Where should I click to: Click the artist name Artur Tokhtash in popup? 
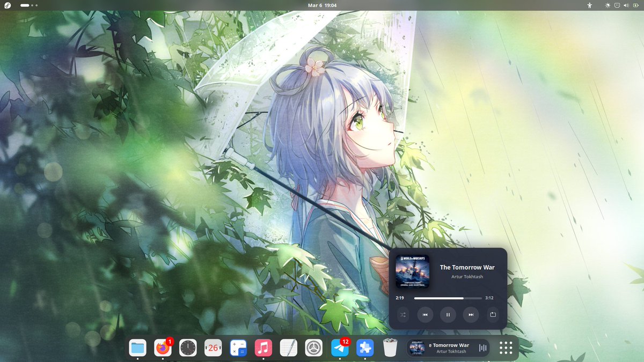[x=467, y=277]
